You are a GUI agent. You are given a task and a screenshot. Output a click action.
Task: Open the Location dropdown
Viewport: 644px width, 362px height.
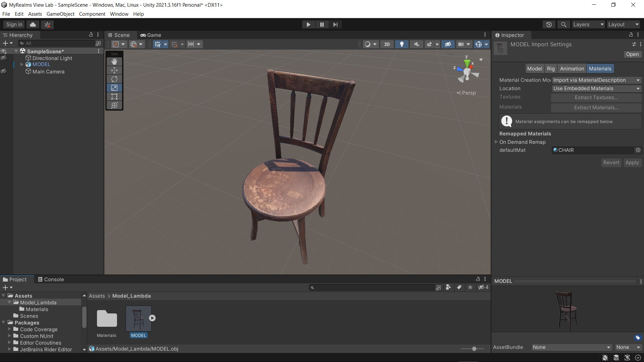tap(596, 88)
